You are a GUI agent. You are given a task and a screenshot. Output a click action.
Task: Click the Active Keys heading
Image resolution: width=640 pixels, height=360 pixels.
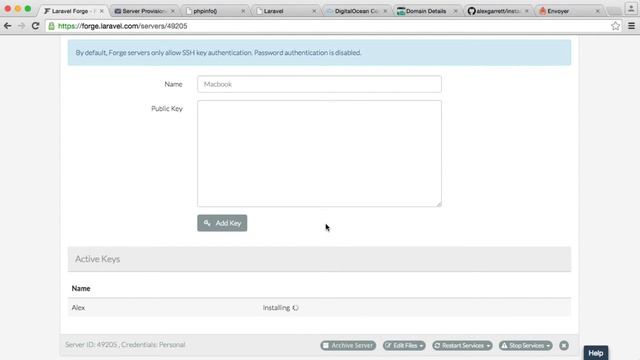pos(98,259)
